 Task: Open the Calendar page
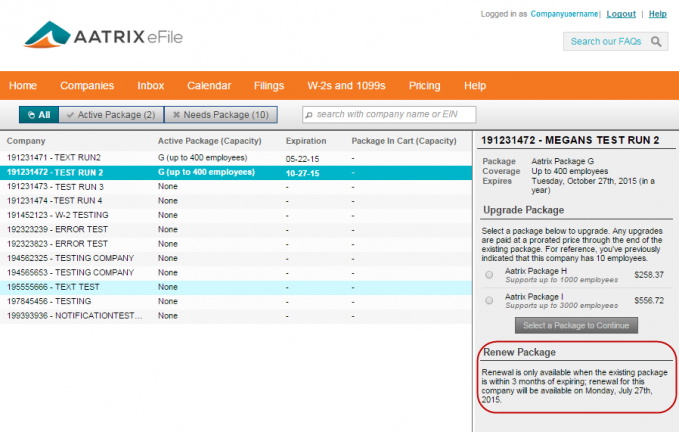(209, 86)
